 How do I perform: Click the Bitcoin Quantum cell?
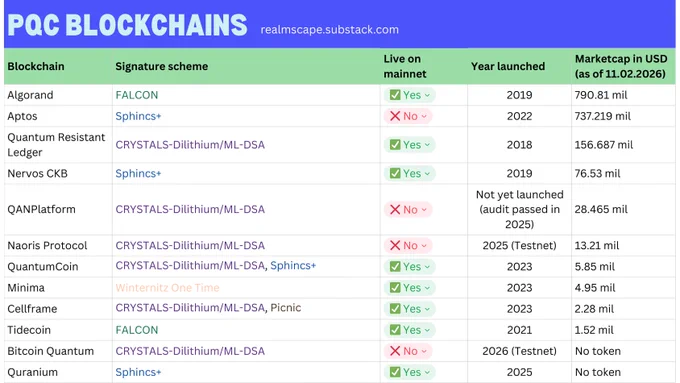tap(58, 351)
